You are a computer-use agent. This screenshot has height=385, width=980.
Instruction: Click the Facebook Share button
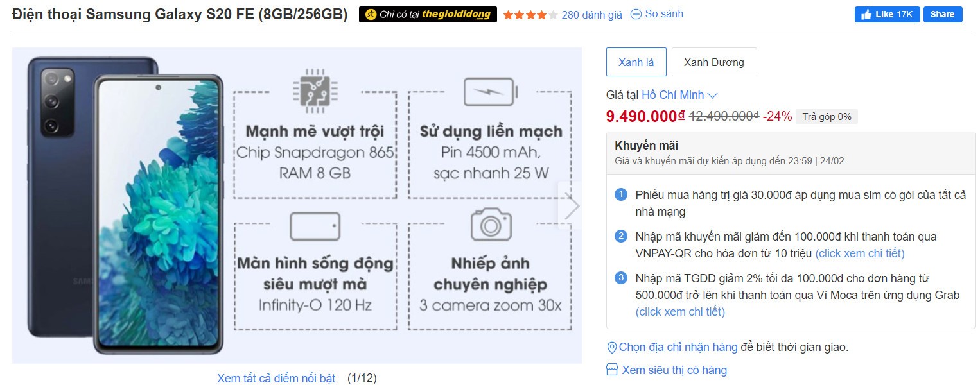point(942,14)
